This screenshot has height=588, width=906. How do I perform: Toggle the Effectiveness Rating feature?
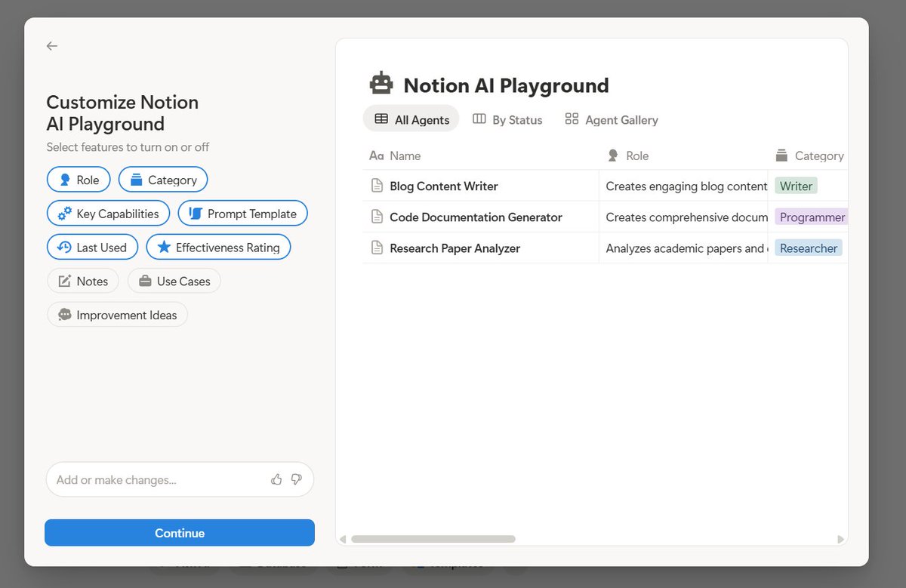(x=218, y=248)
